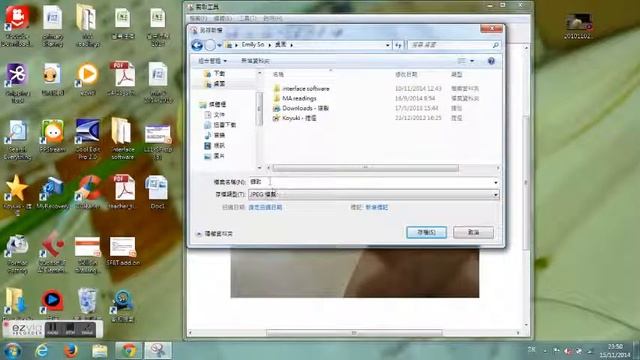
Task: Select the Doc1 desktop document icon
Action: coord(157,192)
